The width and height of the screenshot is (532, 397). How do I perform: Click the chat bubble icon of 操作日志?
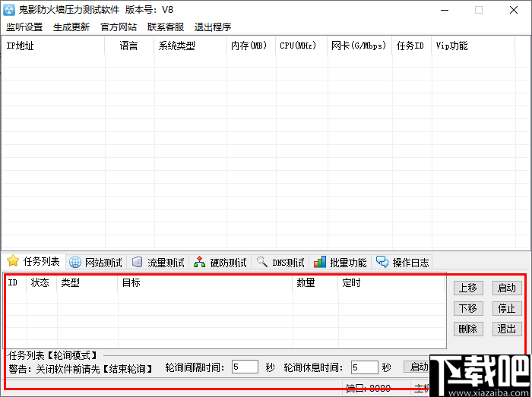382,262
